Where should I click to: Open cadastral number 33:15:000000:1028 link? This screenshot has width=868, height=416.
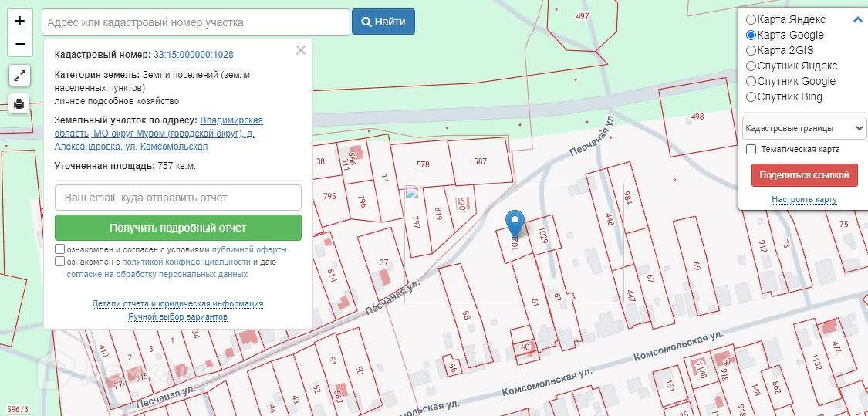[x=193, y=55]
